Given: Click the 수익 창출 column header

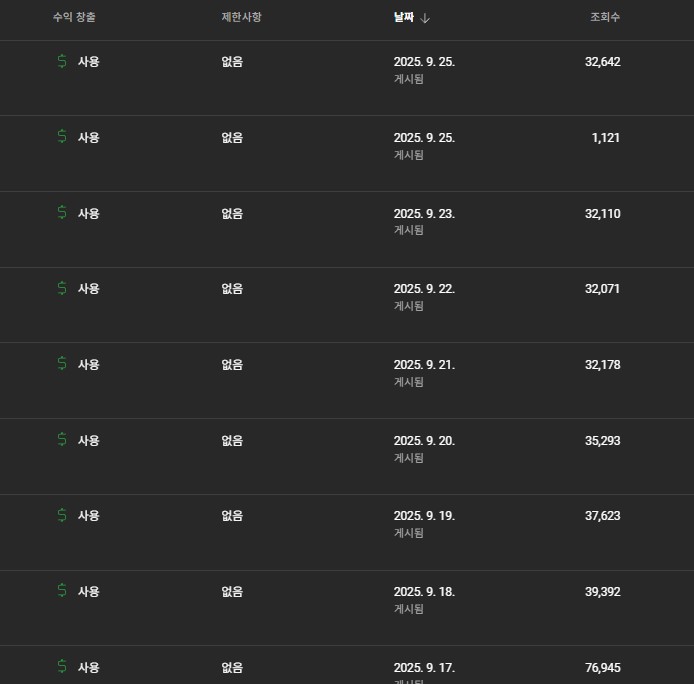Looking at the screenshot, I should pos(75,17).
